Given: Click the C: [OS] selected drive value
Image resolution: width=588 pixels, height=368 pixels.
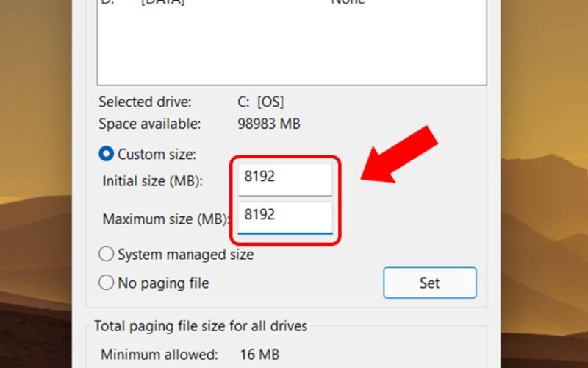Looking at the screenshot, I should tap(261, 102).
